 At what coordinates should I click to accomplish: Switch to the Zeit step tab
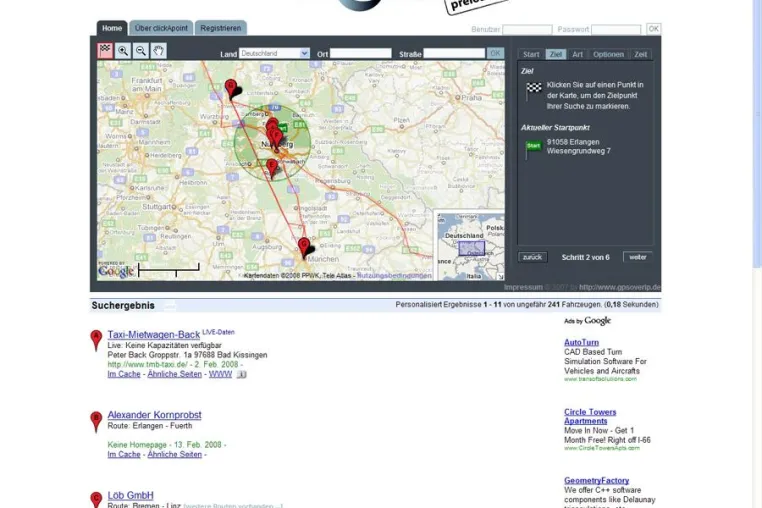[x=641, y=54]
